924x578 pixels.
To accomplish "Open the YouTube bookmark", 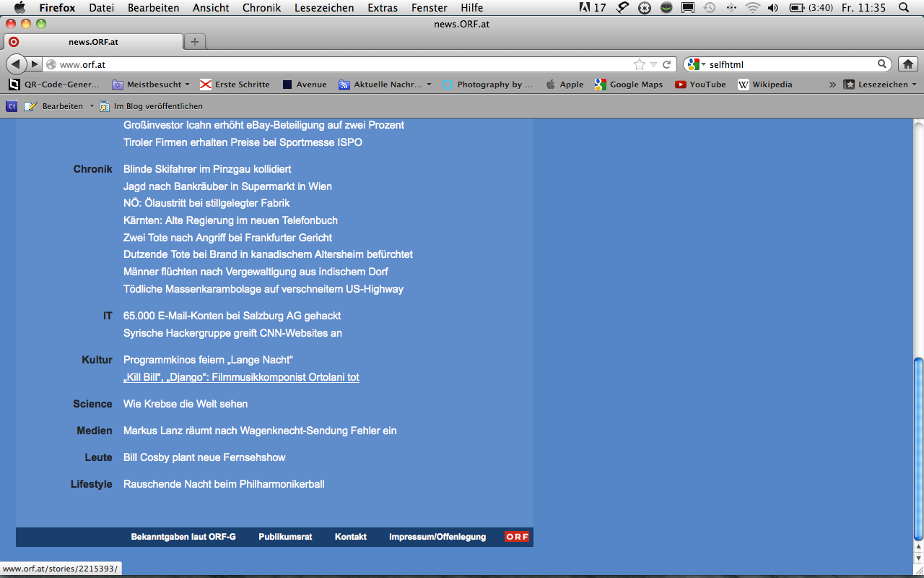I will pos(700,85).
